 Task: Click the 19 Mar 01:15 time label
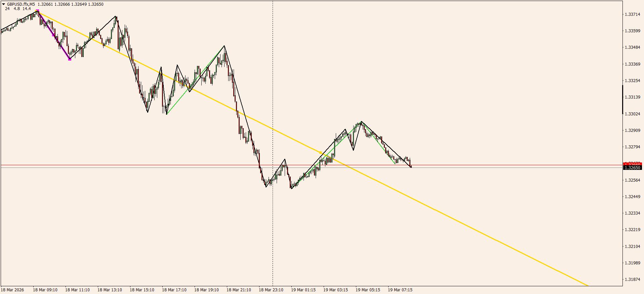point(303,290)
